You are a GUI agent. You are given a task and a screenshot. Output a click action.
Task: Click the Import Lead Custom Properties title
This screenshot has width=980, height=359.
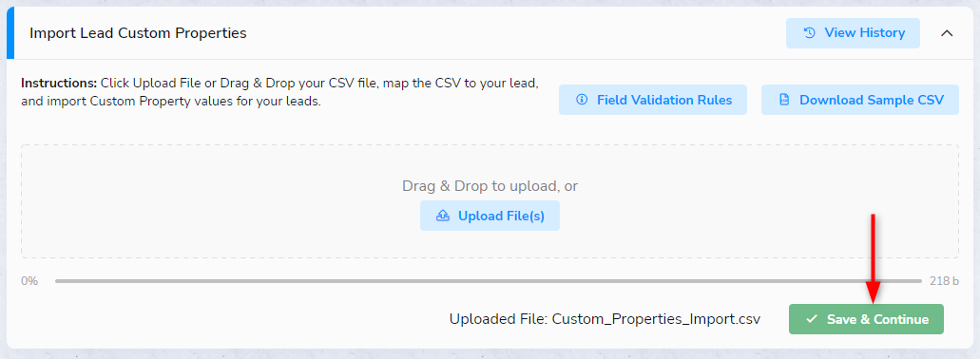click(x=138, y=33)
